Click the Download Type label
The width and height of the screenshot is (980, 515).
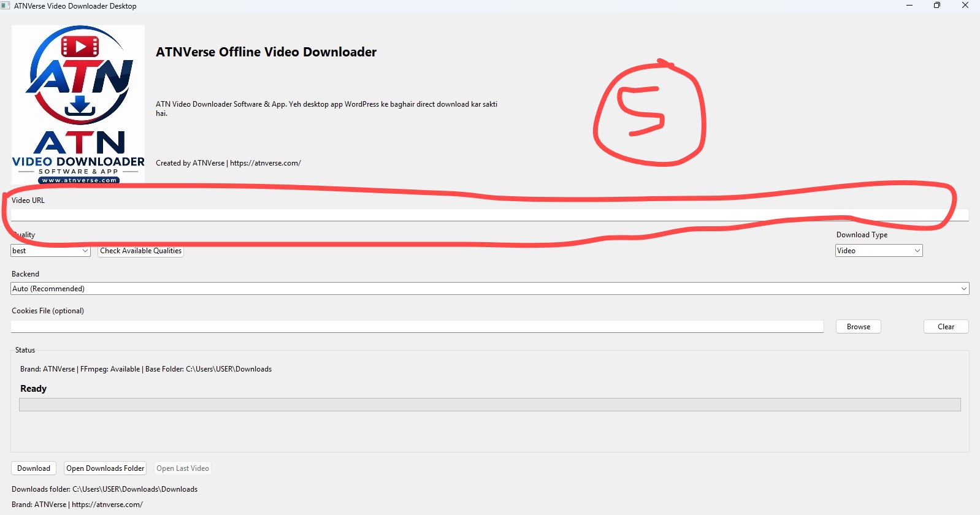[x=862, y=235]
